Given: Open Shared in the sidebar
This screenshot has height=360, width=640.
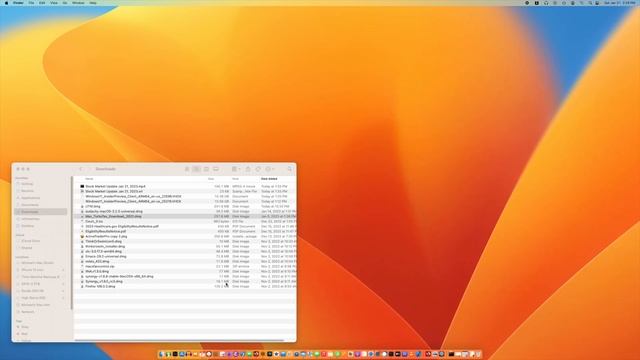Looking at the screenshot, I should [x=27, y=248].
